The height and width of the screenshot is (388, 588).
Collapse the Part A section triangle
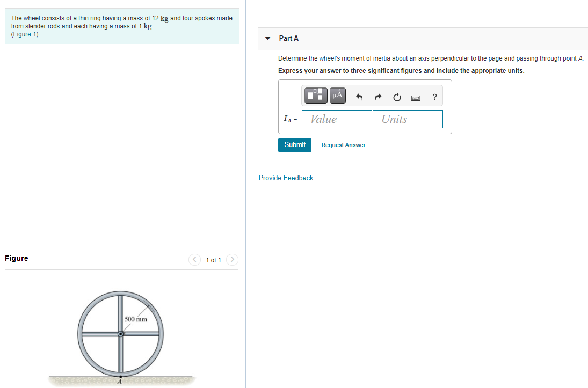267,38
